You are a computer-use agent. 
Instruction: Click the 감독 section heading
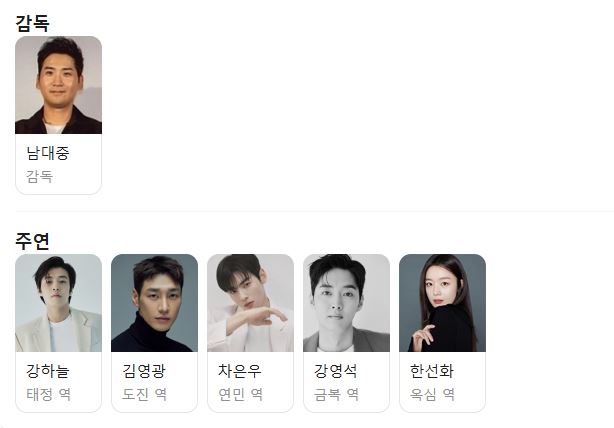click(33, 23)
